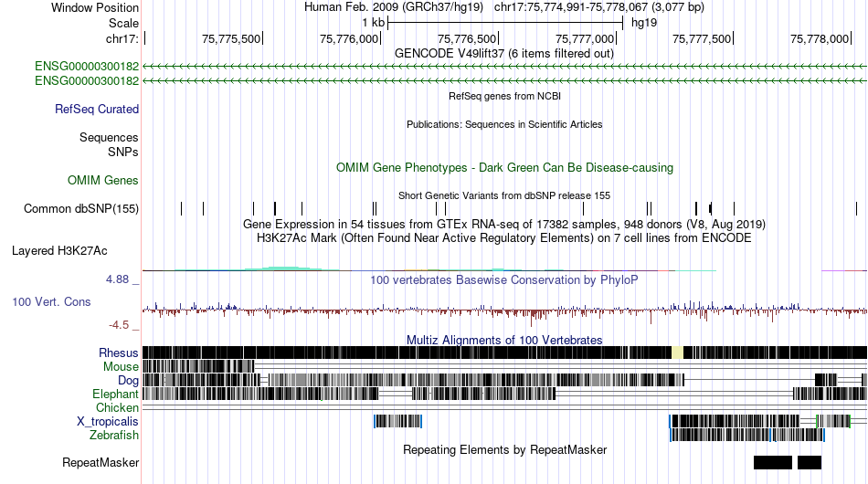Viewport: 868px width, 484px height.
Task: Click the chr17:75,774,991-75,778,067 coordinates text
Action: click(599, 7)
